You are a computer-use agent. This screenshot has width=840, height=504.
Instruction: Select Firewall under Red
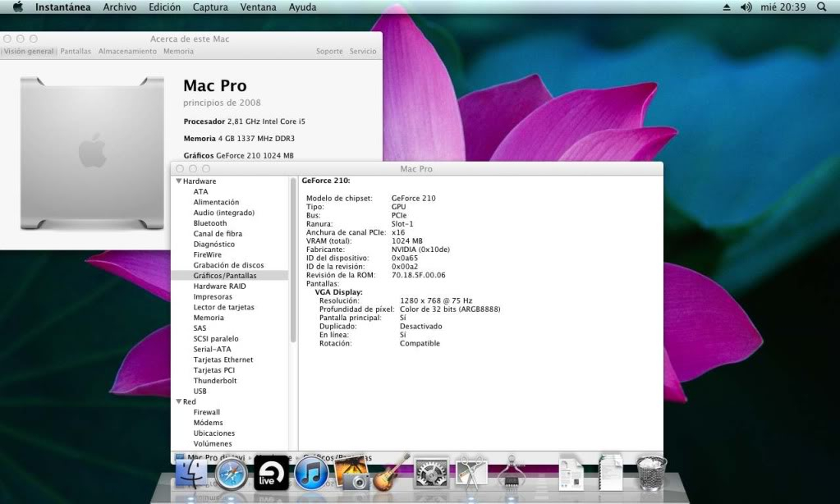tap(206, 412)
